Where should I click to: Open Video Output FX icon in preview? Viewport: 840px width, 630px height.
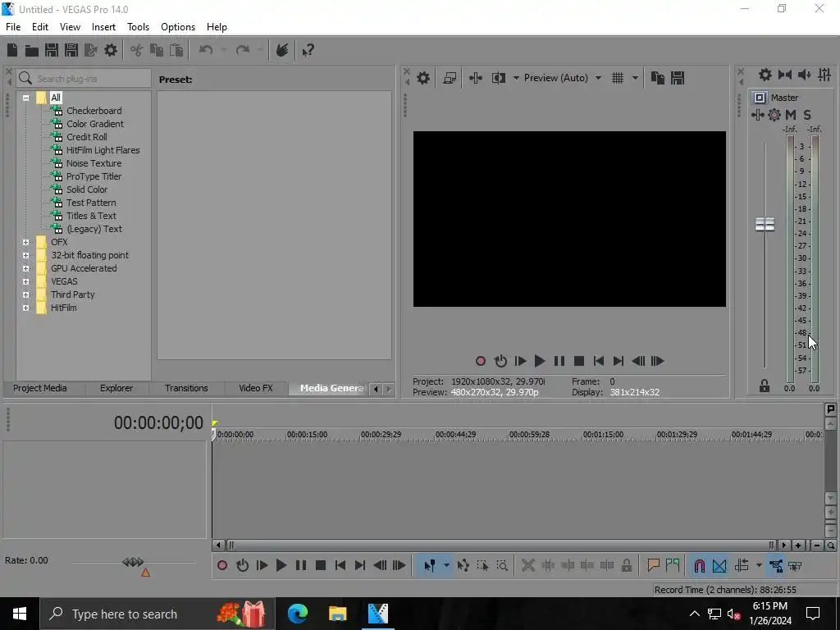pyautogui.click(x=476, y=78)
